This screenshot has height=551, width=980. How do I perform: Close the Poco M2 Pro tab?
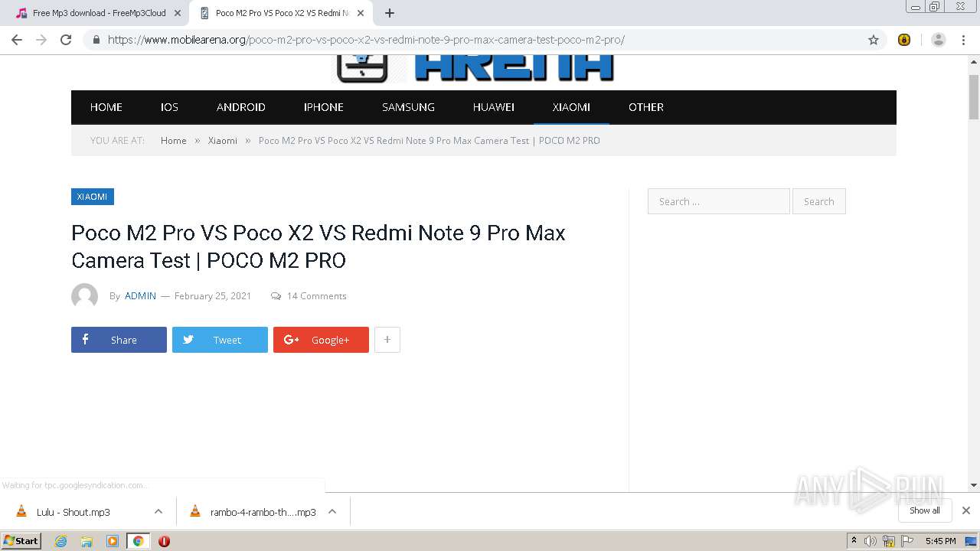(361, 13)
